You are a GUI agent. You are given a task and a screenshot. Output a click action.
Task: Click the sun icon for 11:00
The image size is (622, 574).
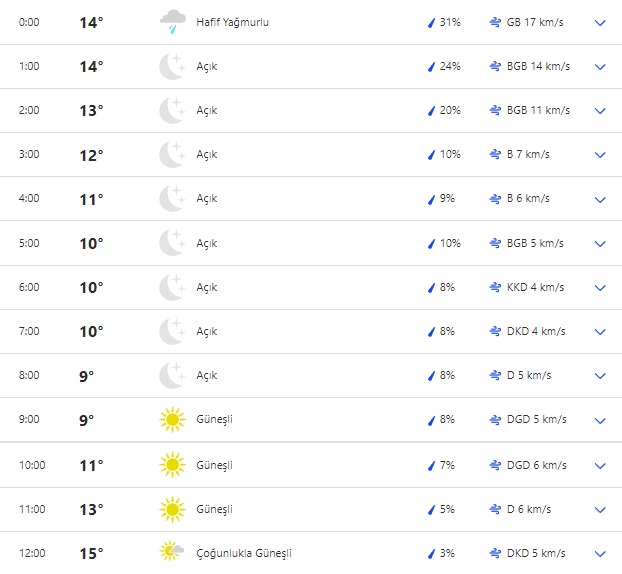(172, 510)
